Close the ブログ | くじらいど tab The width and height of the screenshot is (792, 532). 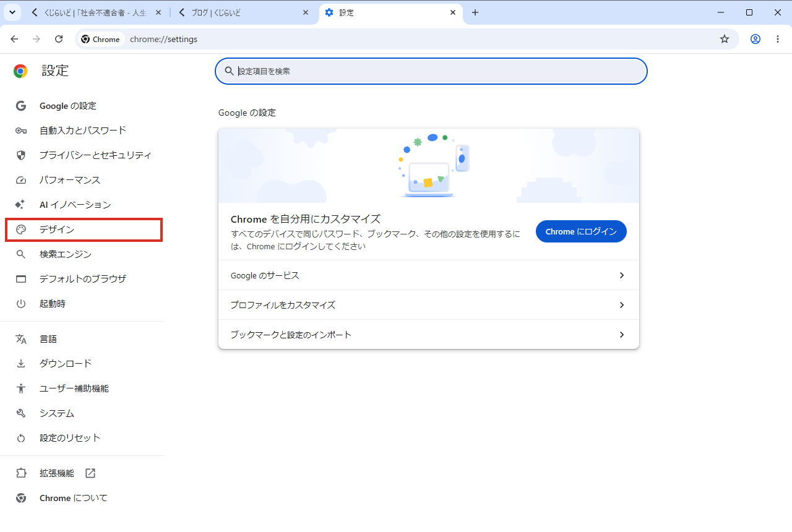(306, 12)
